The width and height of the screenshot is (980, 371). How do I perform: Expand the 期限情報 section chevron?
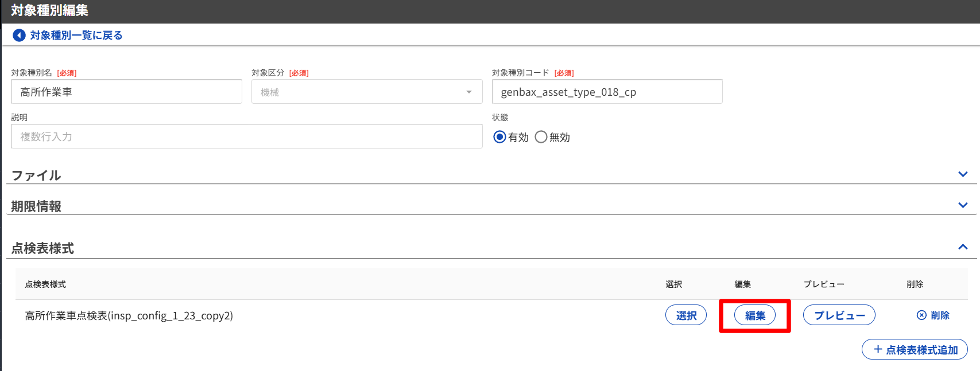pos(963,205)
